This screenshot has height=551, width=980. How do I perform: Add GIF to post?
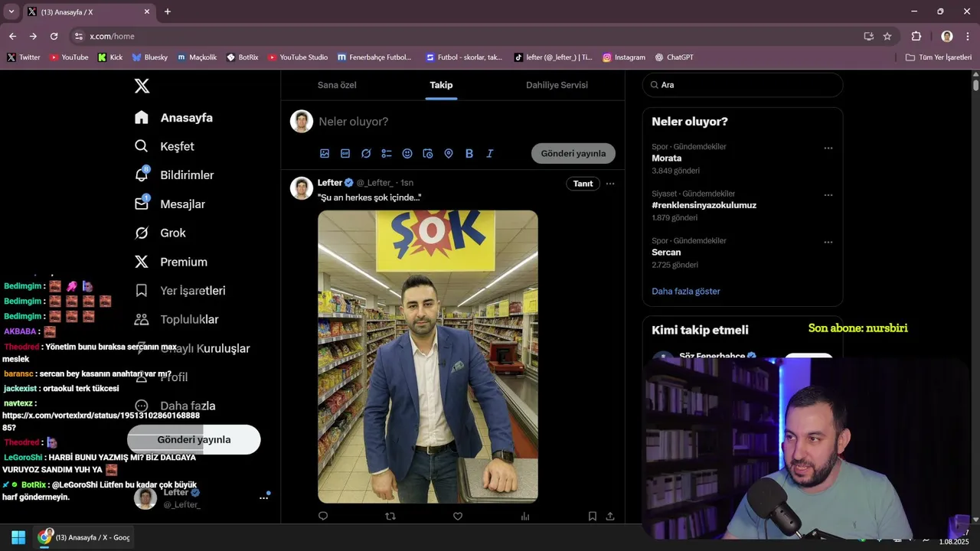(345, 153)
